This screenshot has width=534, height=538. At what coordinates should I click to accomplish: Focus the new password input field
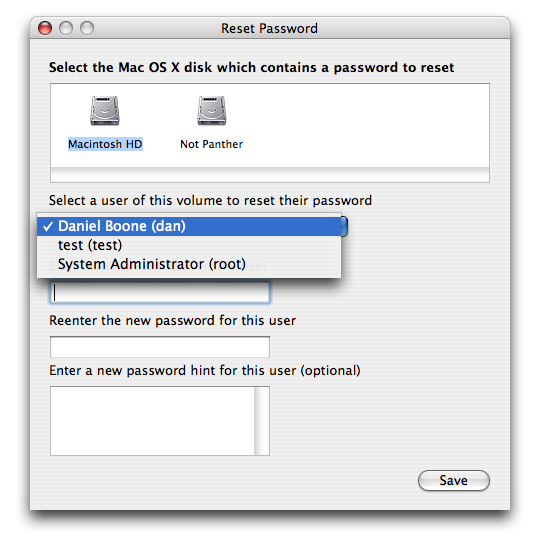(160, 292)
